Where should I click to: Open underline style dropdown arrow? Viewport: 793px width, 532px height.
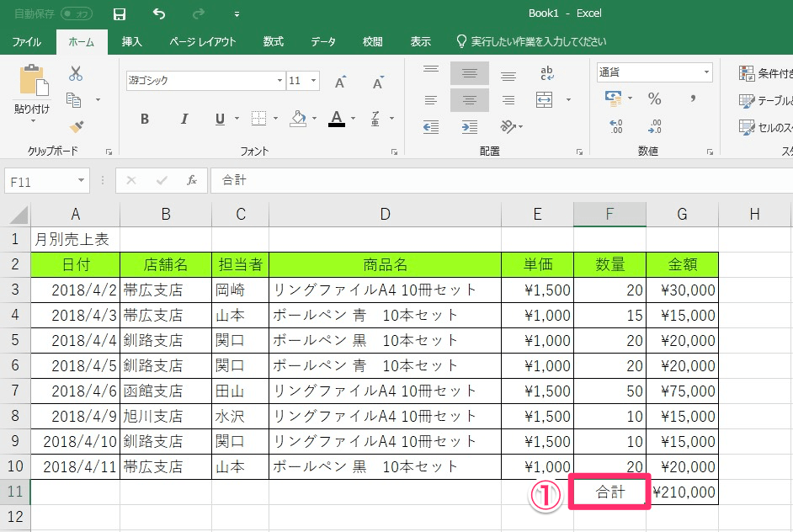tap(237, 119)
